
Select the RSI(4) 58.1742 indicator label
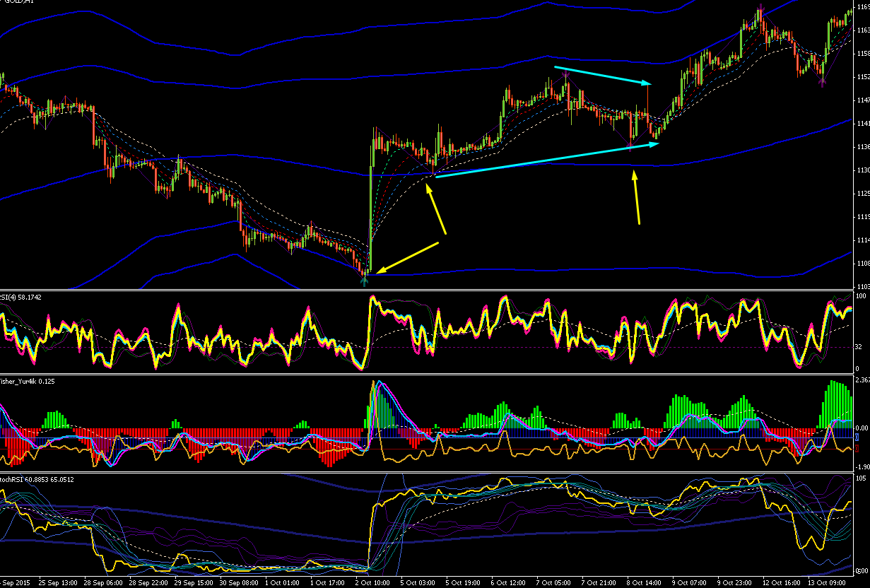[20, 297]
